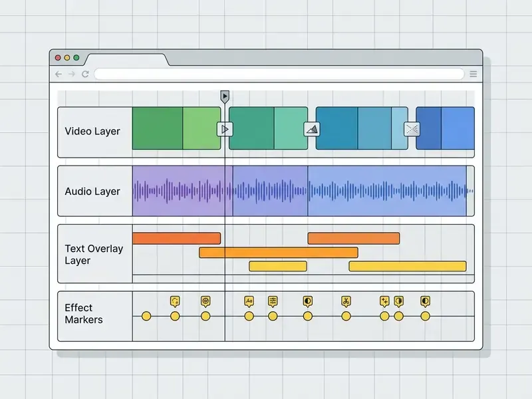The image size is (532, 399).
Task: Click the first yellow marker dot without an icon
Action: click(x=146, y=317)
